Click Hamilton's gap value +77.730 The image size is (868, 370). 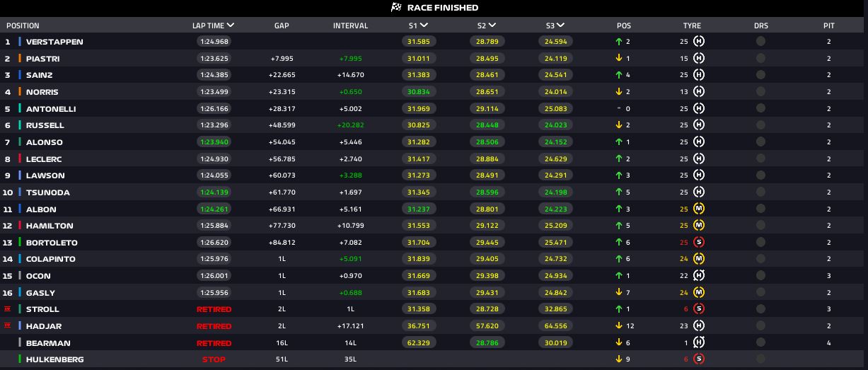(282, 226)
